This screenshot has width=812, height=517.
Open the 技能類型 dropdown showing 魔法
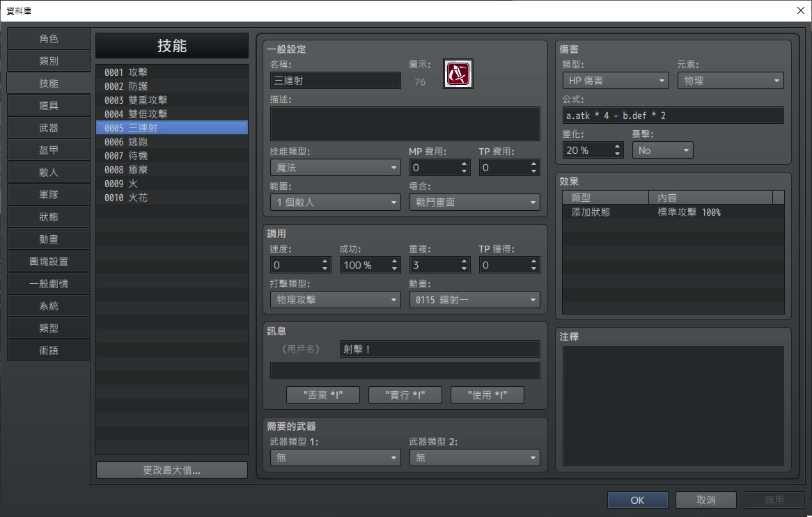point(336,168)
